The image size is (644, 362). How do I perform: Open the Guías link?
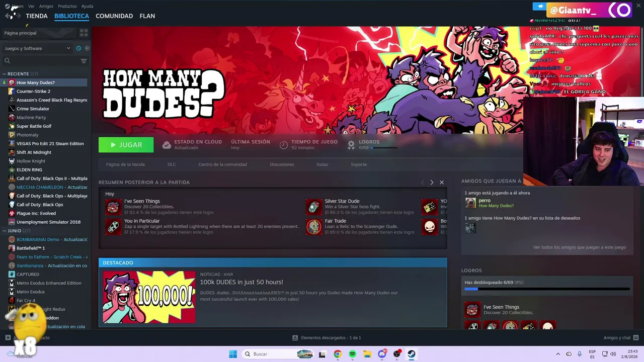tap(322, 164)
